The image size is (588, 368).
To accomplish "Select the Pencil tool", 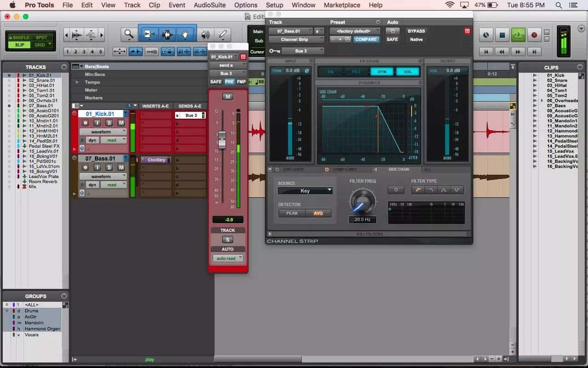I will (x=223, y=34).
